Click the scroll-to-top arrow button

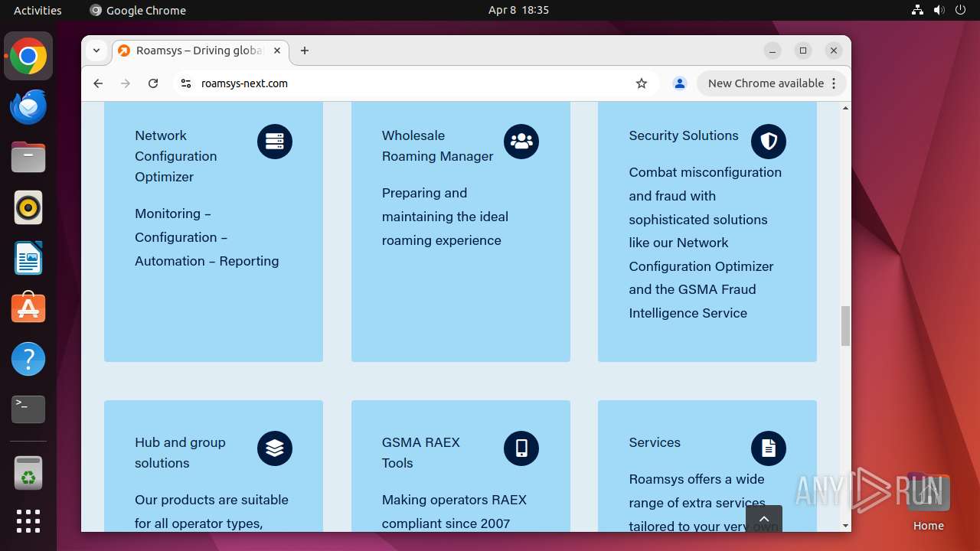tap(764, 519)
